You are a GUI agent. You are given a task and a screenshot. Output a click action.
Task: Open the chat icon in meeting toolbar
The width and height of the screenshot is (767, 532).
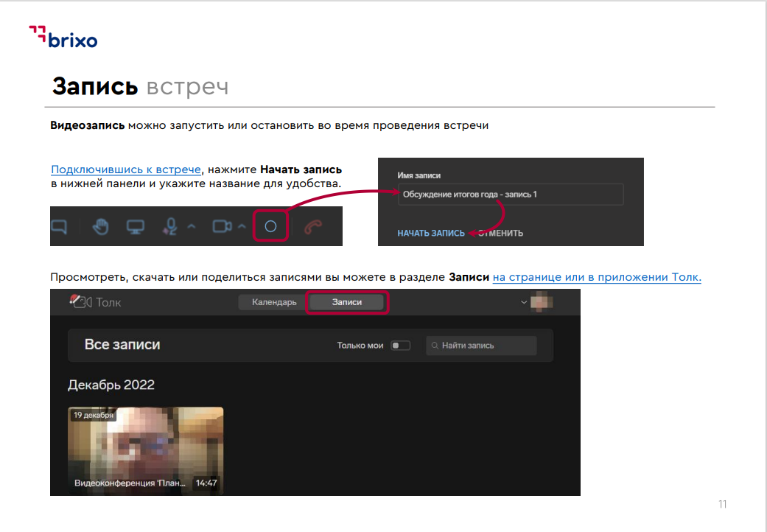pos(58,227)
